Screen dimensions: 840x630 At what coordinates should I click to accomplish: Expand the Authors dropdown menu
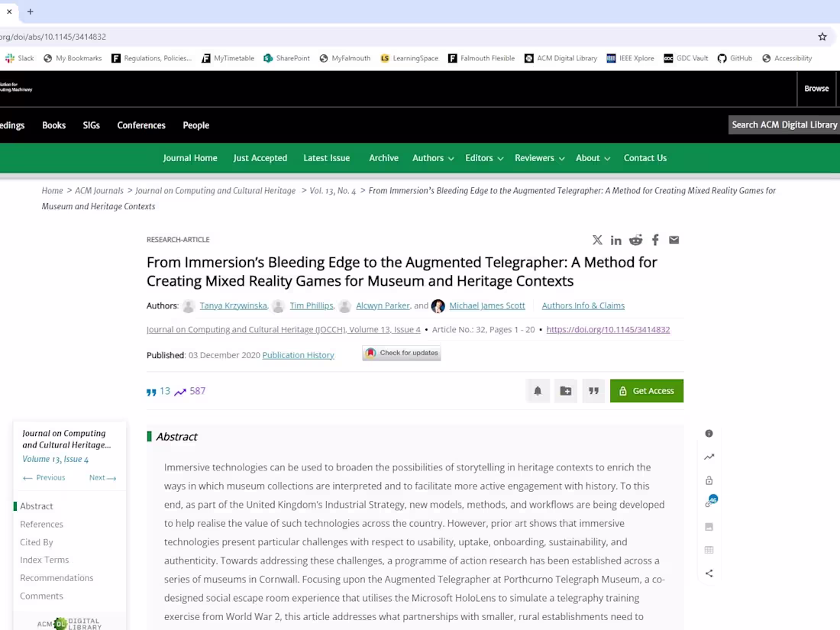tap(433, 158)
